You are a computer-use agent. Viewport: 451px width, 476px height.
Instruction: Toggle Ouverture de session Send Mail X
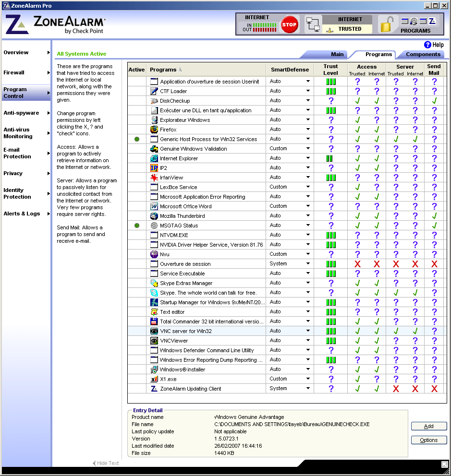point(434,264)
